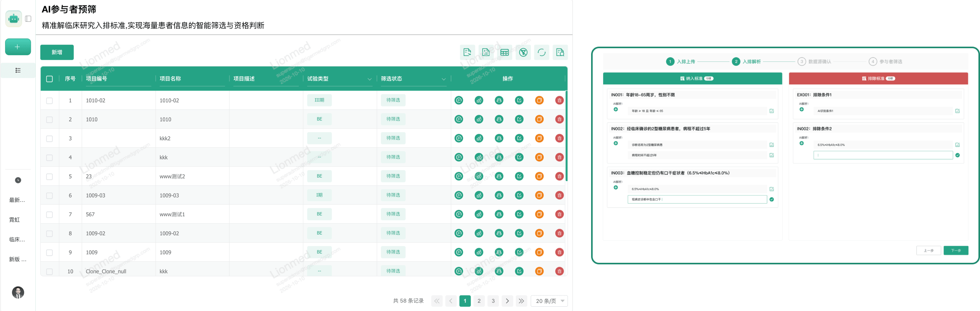Click the input field under IN003 criterion
This screenshot has width=980, height=311.
coord(697,199)
